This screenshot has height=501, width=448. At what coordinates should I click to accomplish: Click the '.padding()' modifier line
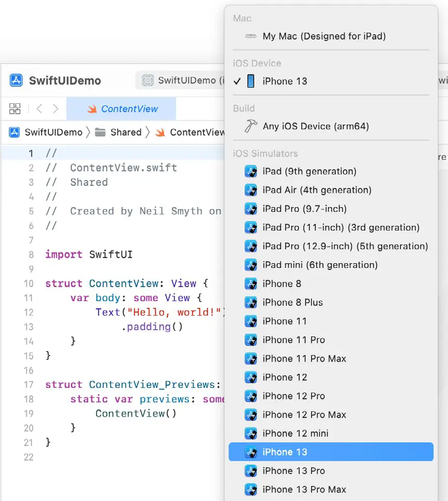click(152, 327)
